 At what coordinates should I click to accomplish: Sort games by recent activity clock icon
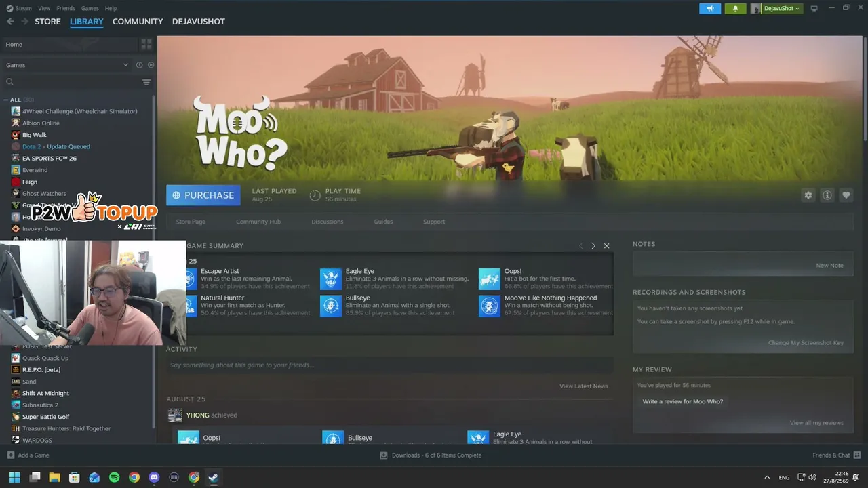tap(139, 65)
